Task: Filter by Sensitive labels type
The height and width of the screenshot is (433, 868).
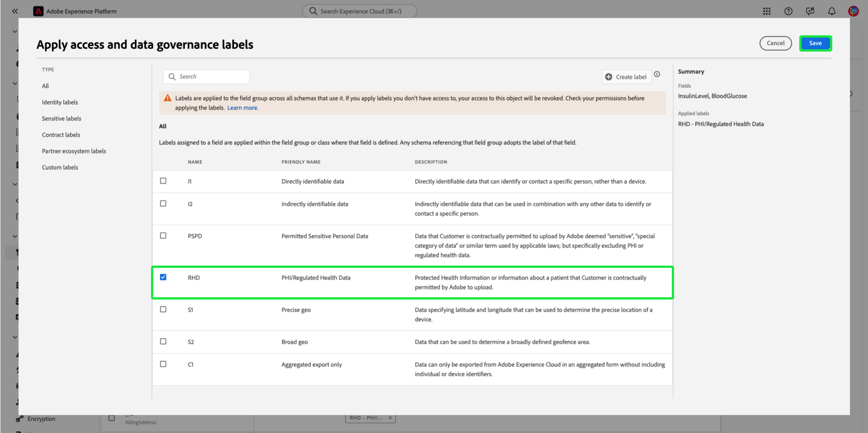Action: click(x=61, y=119)
